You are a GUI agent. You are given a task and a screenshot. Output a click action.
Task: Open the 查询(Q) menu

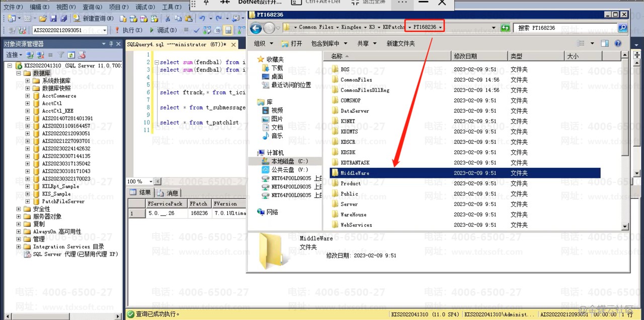pos(92,7)
